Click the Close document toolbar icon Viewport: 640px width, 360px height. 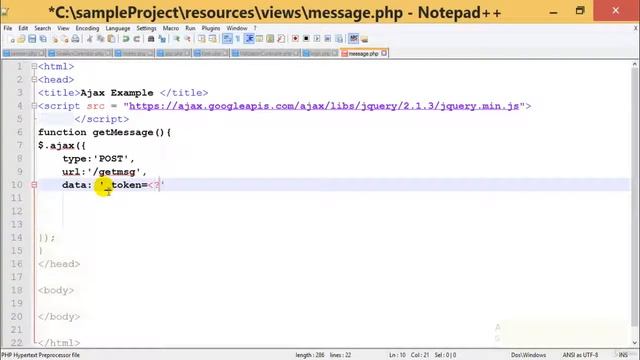pyautogui.click(x=55, y=39)
